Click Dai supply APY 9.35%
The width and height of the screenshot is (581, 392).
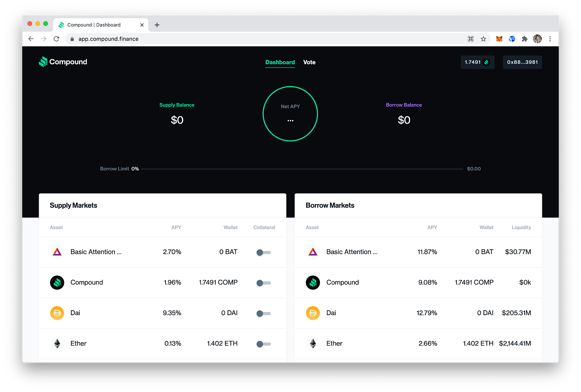coord(172,313)
